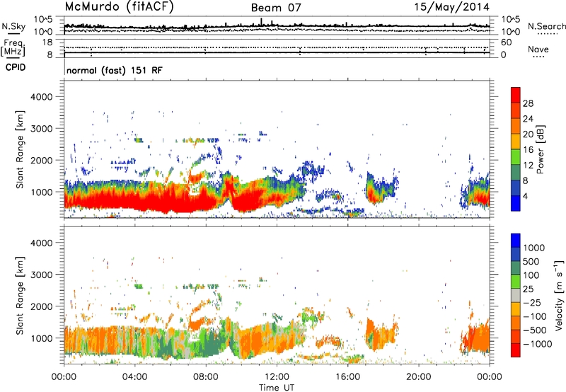
Task: Click the '1000' velocity scale value
Action: tap(534, 248)
